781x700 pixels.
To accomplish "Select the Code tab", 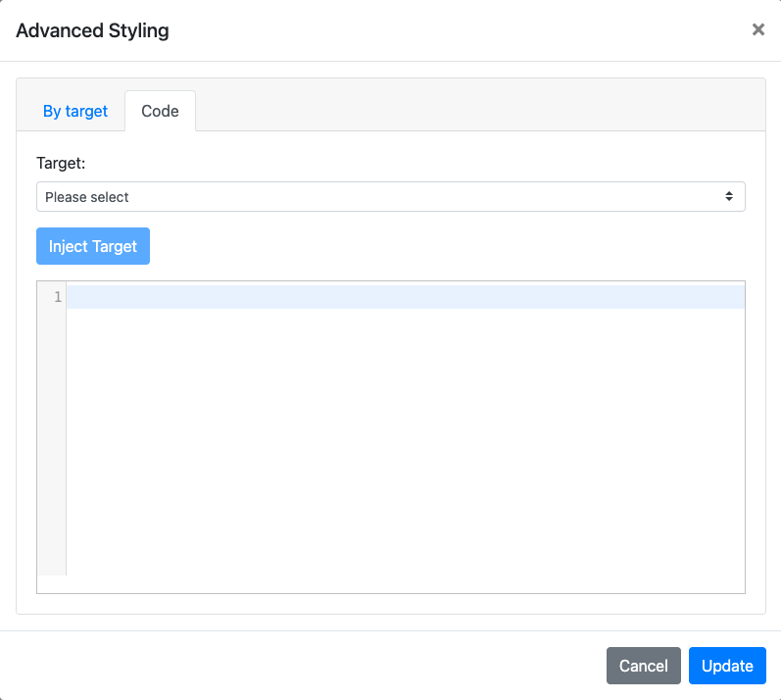I will 160,111.
